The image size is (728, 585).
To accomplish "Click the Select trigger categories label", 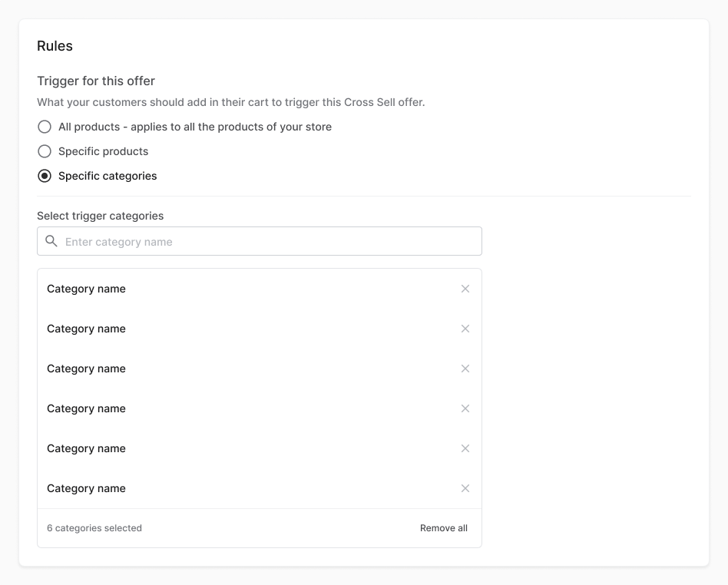I will pyautogui.click(x=101, y=216).
